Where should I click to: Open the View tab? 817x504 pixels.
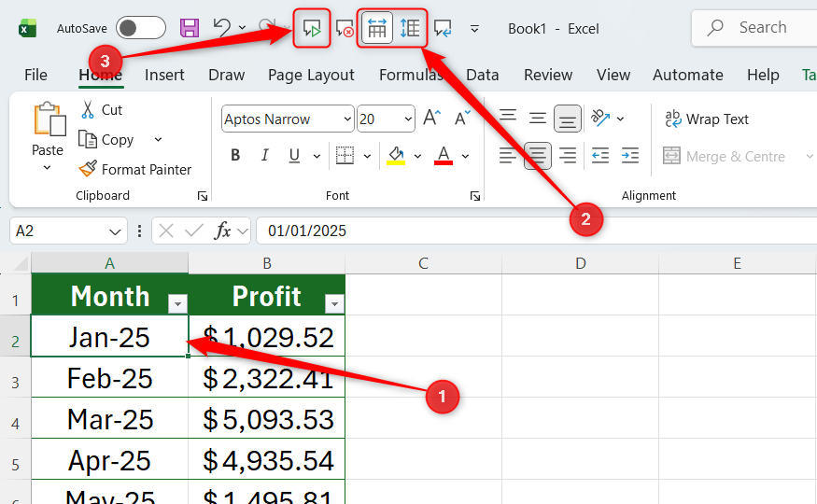point(613,75)
